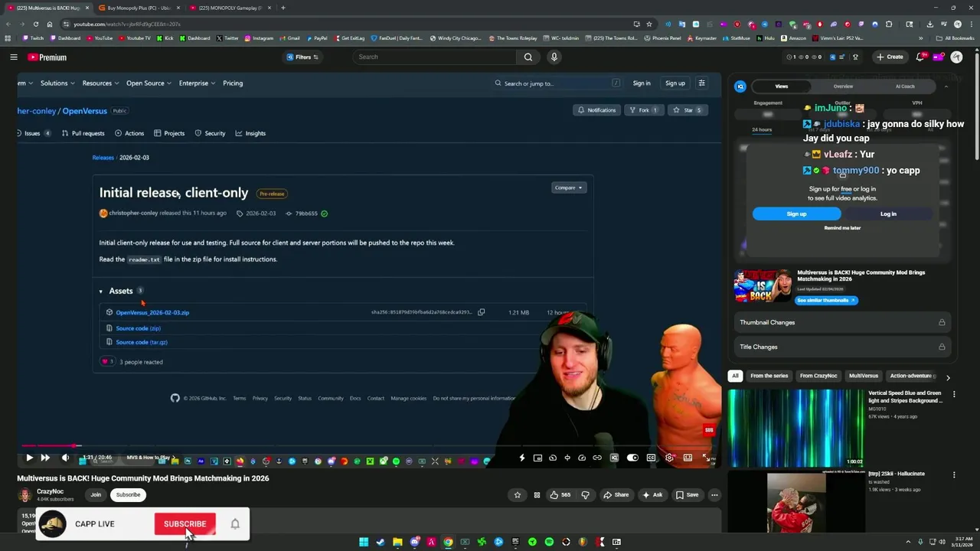
Task: Click Log in in the analytics overlay
Action: [x=888, y=214]
